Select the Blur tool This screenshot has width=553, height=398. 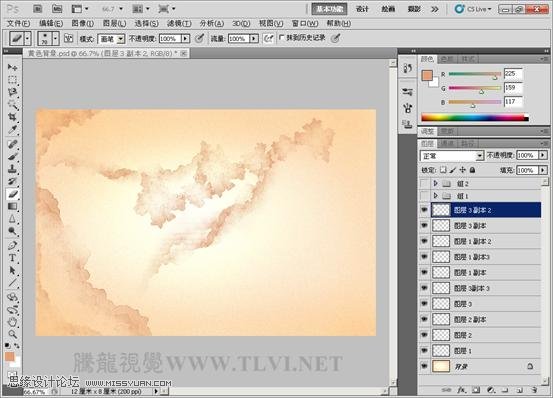13,219
